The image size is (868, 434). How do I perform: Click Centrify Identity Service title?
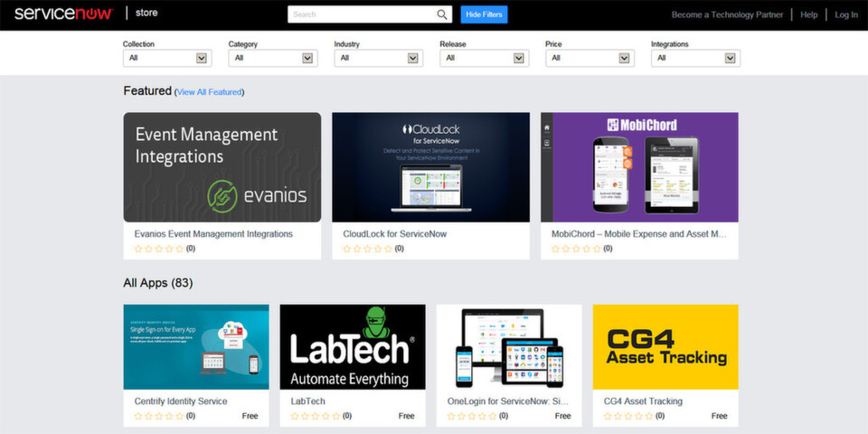[181, 401]
